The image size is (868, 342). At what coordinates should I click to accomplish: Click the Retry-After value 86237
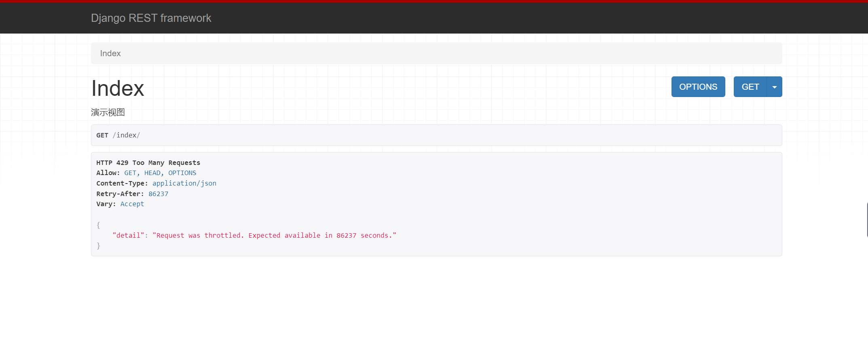(x=158, y=194)
